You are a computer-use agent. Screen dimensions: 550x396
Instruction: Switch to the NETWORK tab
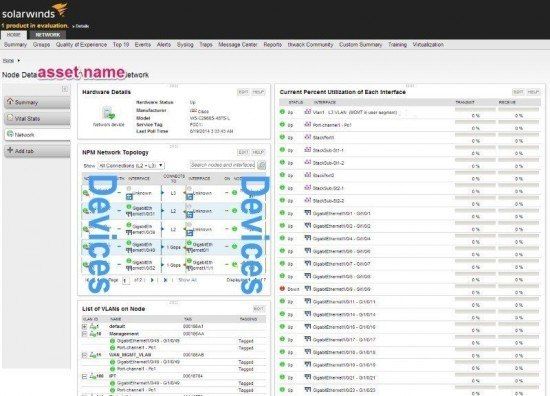(x=48, y=35)
